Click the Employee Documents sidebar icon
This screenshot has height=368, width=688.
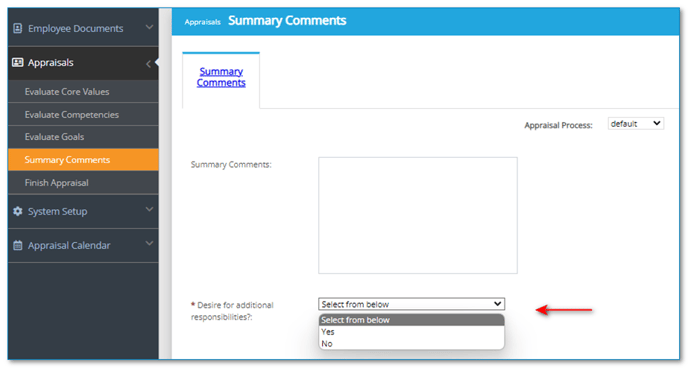(18, 29)
